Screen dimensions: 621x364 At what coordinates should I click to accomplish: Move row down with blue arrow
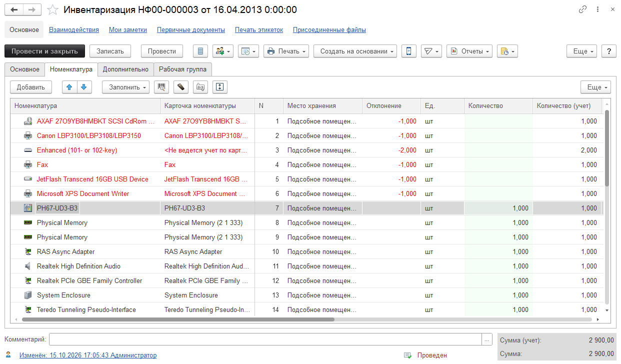pyautogui.click(x=84, y=87)
